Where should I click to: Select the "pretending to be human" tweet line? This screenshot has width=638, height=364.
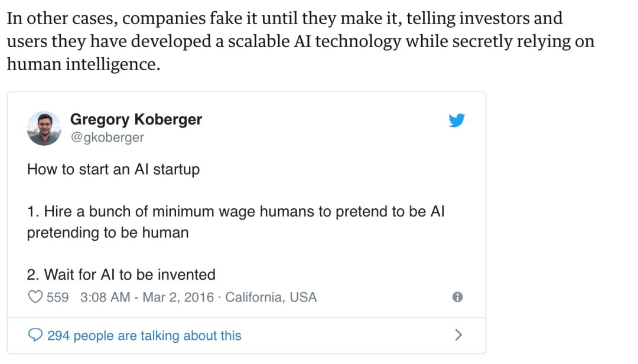[108, 232]
